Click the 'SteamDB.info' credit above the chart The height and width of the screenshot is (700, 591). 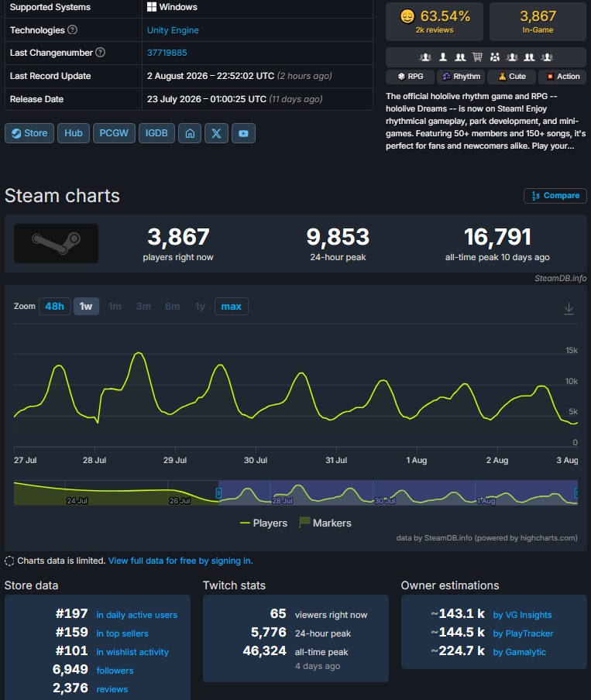pyautogui.click(x=560, y=278)
